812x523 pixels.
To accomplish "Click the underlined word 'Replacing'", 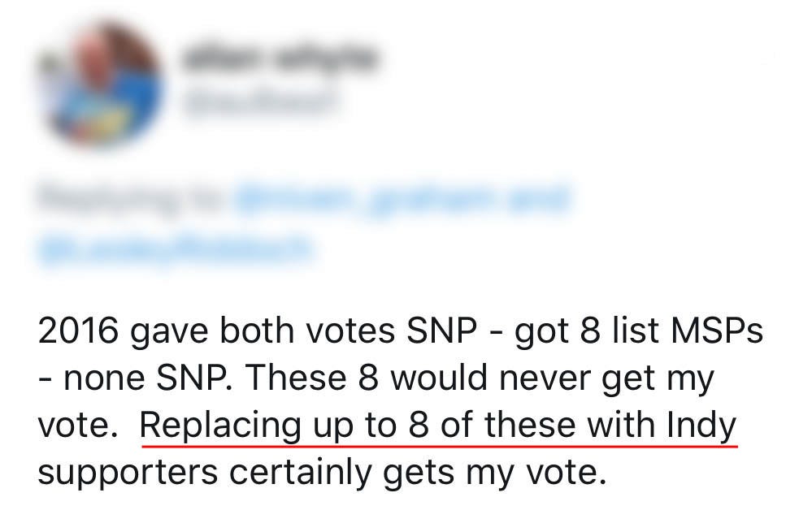I will click(x=220, y=427).
